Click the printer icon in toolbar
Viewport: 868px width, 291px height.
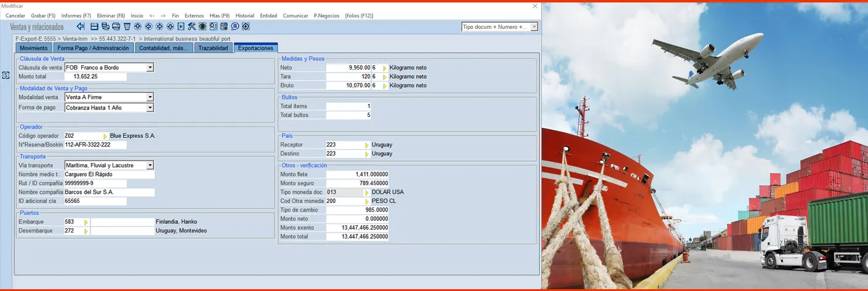tap(116, 26)
